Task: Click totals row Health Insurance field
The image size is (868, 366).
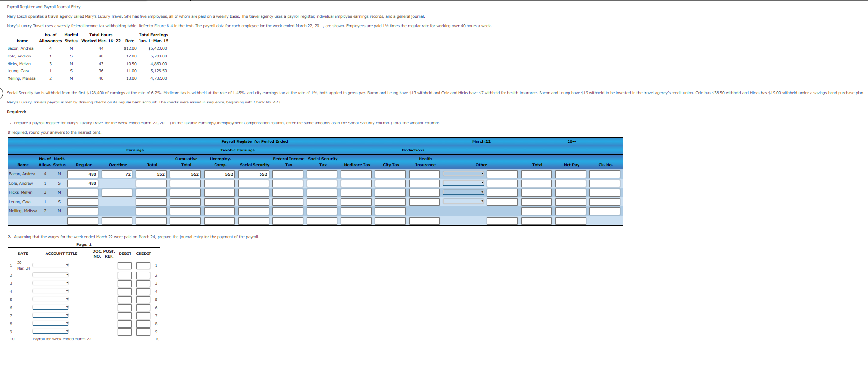Action: 424,221
